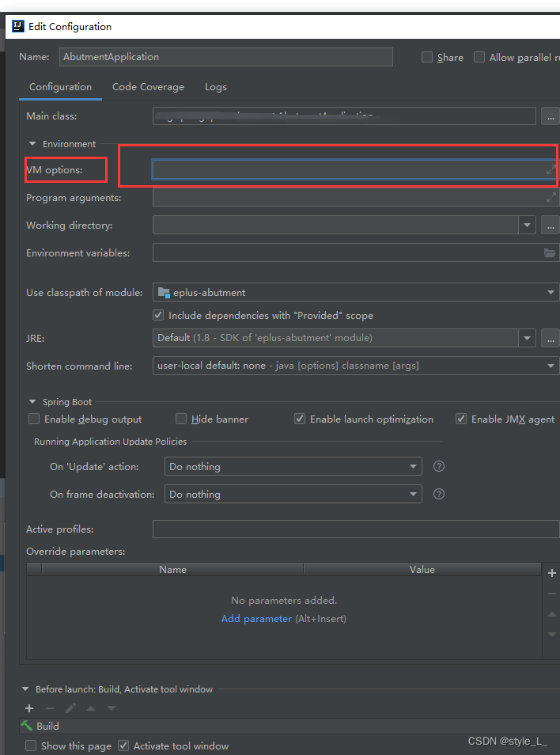This screenshot has height=755, width=560.
Task: Click the Add parameter link
Action: tap(256, 618)
